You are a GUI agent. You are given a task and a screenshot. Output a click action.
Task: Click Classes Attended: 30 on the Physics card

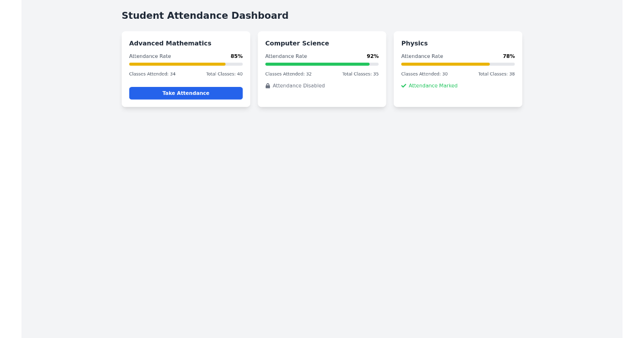click(424, 74)
